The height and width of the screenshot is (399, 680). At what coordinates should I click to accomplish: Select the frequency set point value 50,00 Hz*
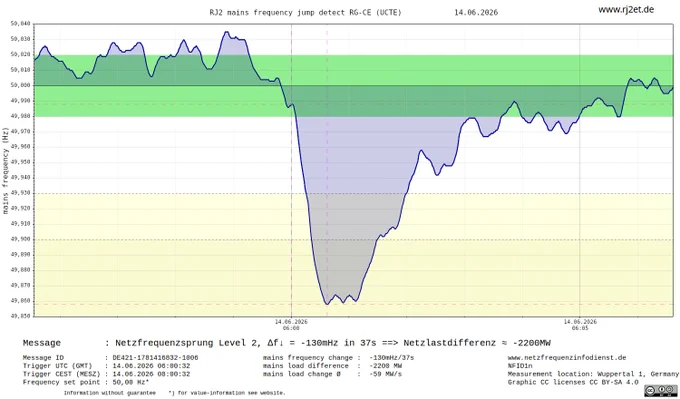[x=130, y=383]
